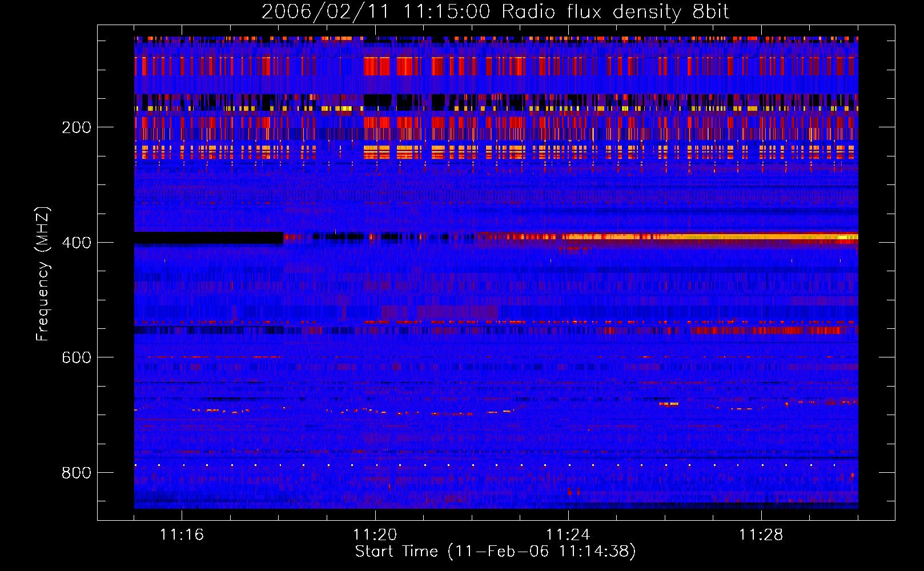
Task: Click the '800' frequency tick label
Action: coord(77,473)
